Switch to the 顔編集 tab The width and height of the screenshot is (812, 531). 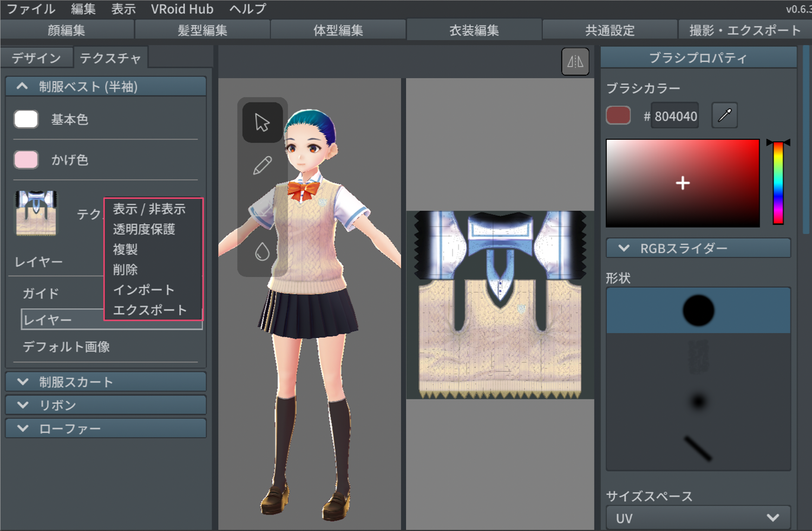pyautogui.click(x=67, y=30)
